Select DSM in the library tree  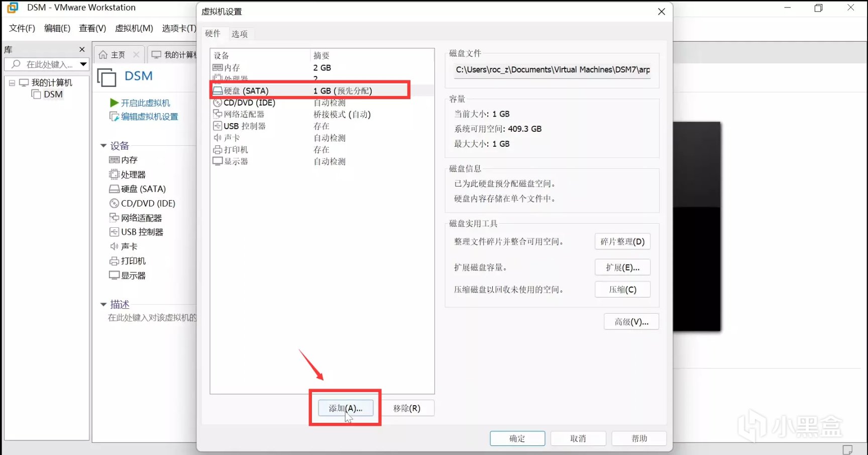tap(53, 95)
